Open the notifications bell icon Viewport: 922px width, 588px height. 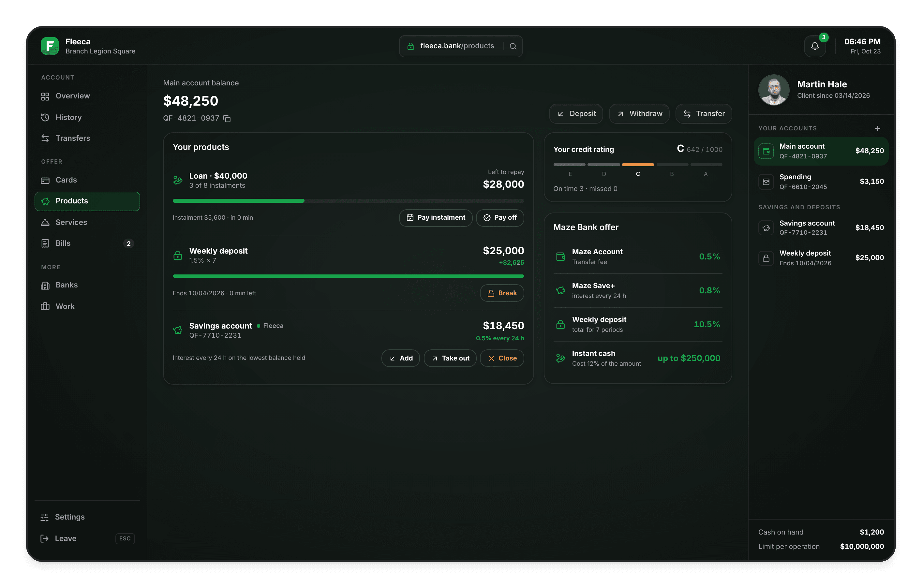(x=814, y=46)
